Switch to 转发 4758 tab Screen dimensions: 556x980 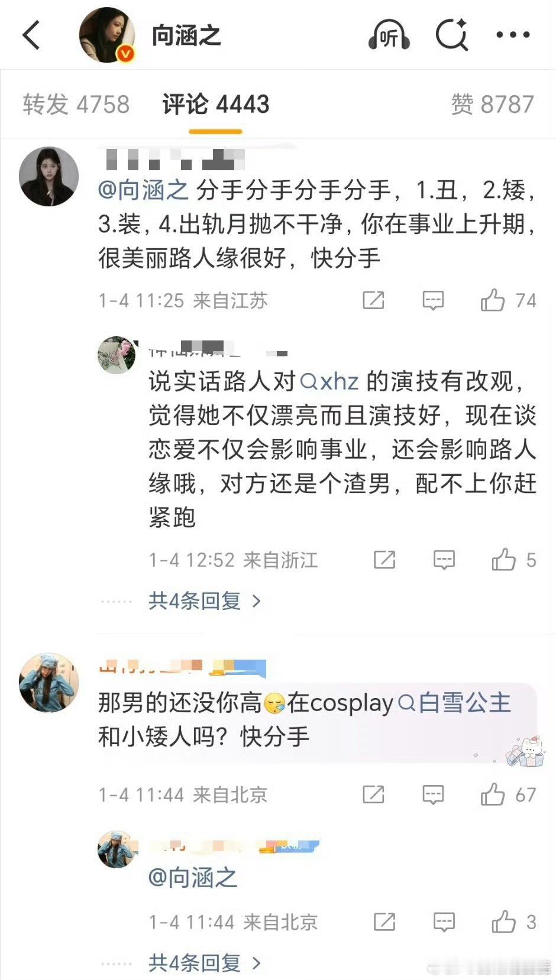coord(76,105)
